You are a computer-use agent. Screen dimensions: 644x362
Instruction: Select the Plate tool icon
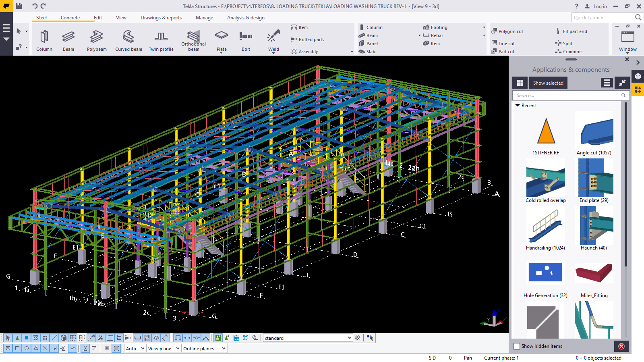222,35
